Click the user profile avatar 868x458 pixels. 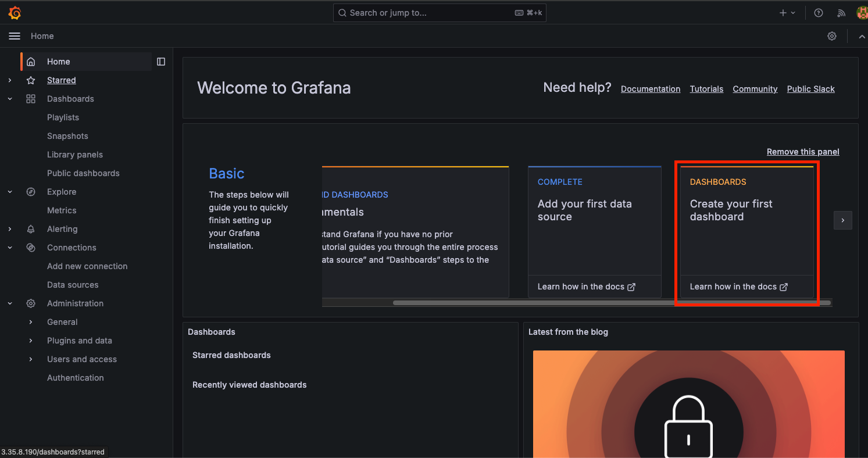click(x=862, y=13)
